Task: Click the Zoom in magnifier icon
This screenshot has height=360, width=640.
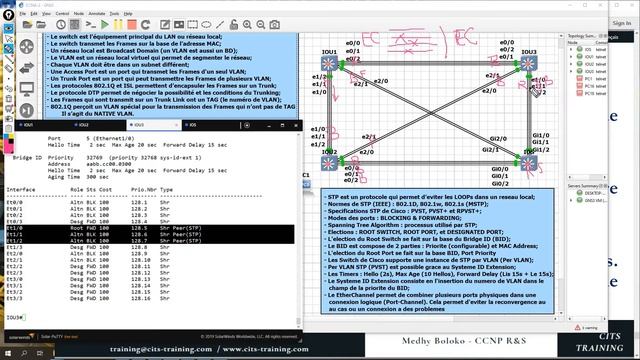Action: pos(247,25)
